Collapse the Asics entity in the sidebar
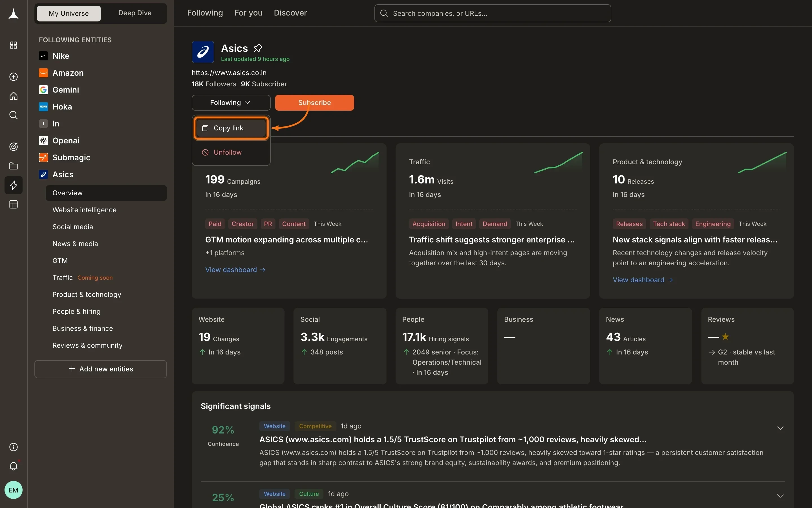This screenshot has height=508, width=812. click(56, 174)
